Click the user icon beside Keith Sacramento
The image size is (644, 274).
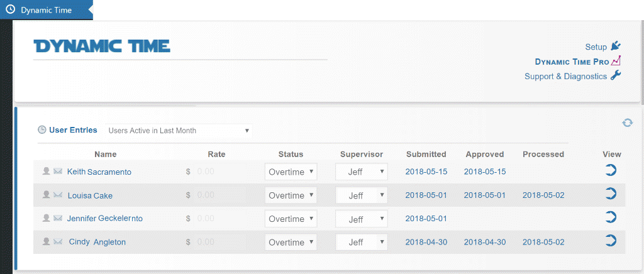click(x=47, y=171)
